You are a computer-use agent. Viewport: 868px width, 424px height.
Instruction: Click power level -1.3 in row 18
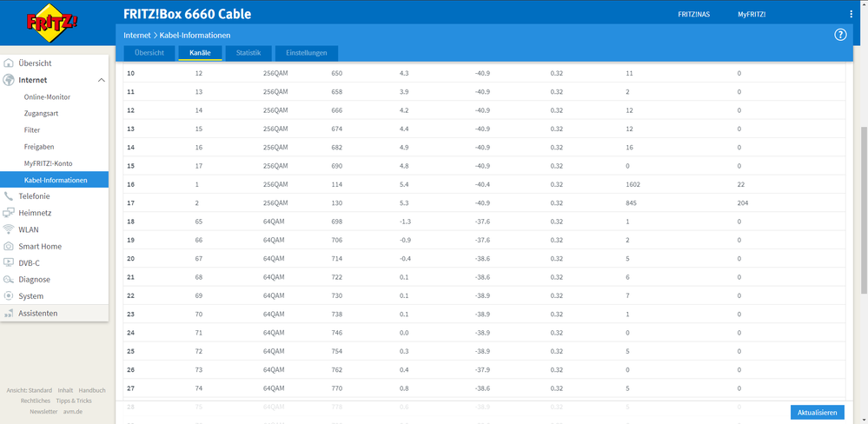[405, 222]
